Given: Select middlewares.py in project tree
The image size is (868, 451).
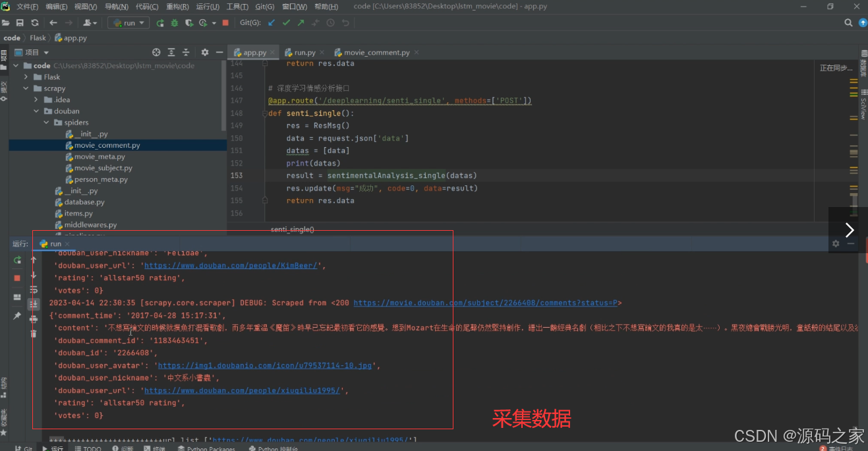Looking at the screenshot, I should point(90,225).
